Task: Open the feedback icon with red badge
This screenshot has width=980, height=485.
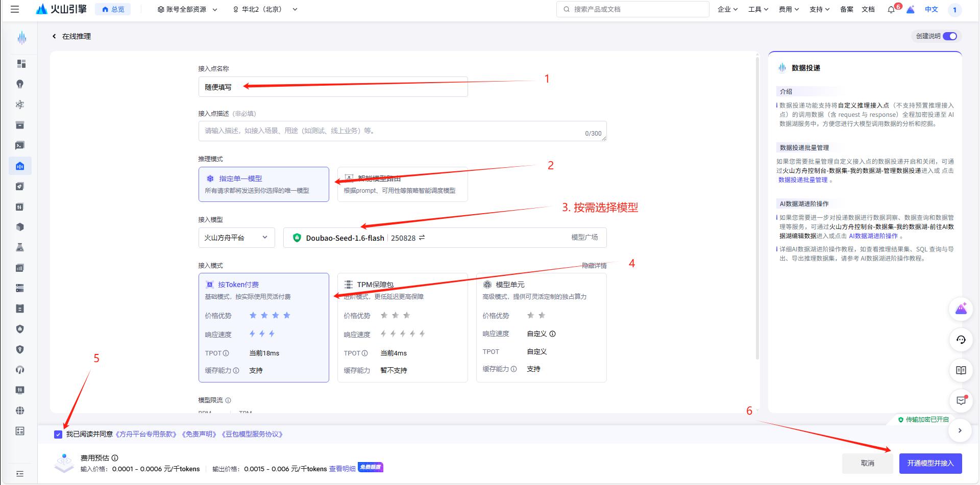Action: (x=962, y=401)
